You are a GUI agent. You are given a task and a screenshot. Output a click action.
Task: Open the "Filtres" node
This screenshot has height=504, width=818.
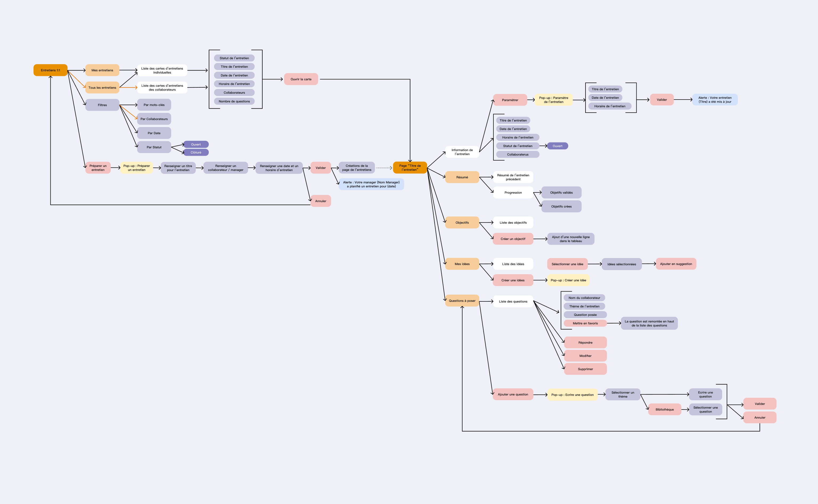(x=102, y=105)
